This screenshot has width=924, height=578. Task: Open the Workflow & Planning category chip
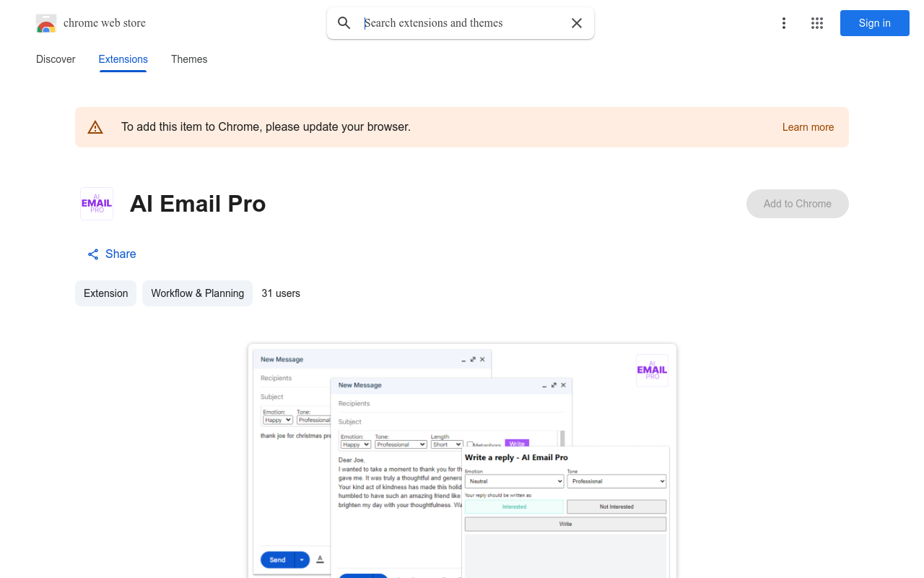click(x=197, y=293)
